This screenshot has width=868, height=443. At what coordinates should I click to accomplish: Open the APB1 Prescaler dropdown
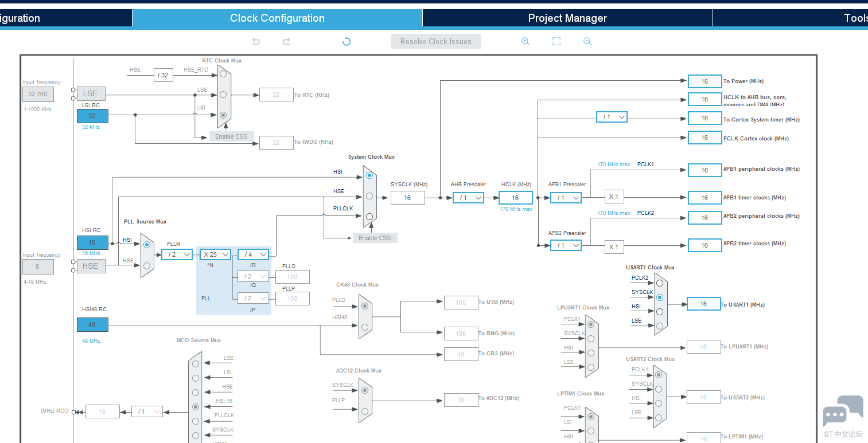coord(566,198)
